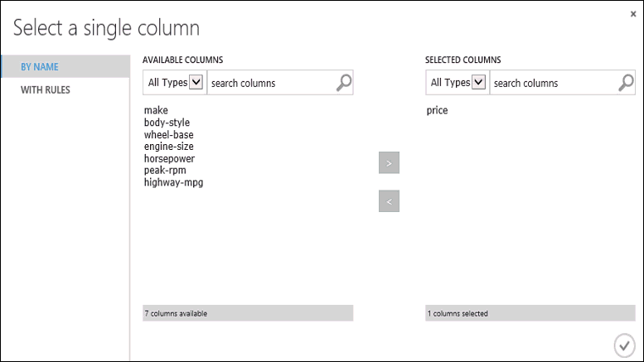Confirm selection with the checkmark button
Screen dimensions: 644x362
(x=623, y=345)
